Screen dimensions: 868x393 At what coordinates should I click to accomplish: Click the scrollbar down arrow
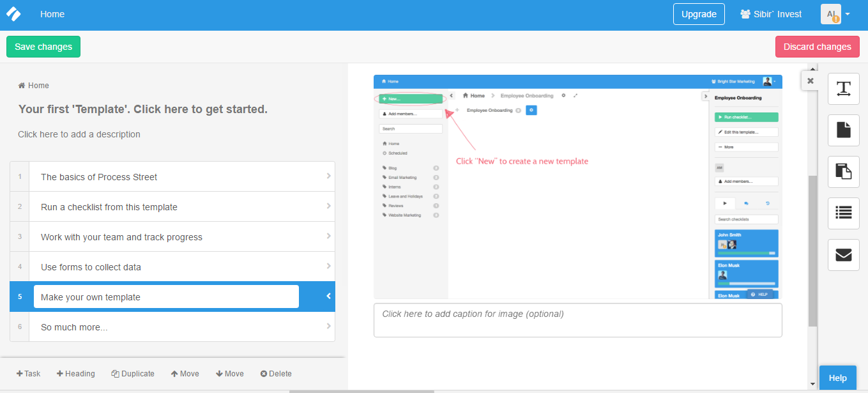pos(812,384)
